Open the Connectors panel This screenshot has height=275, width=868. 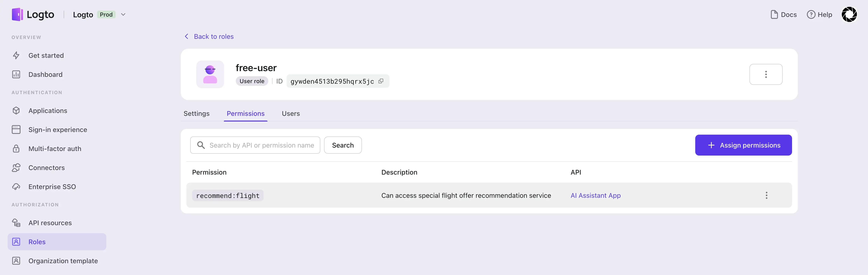[47, 167]
